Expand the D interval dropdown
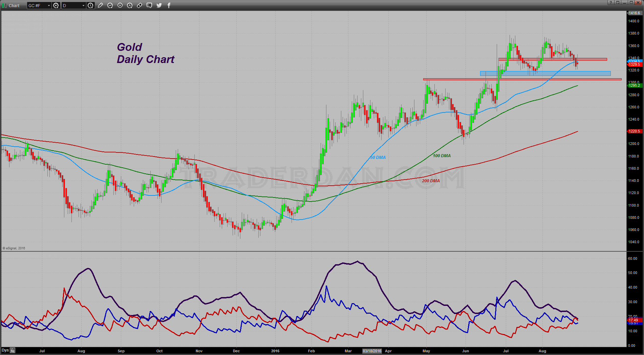Image resolution: width=644 pixels, height=355 pixels. click(83, 5)
